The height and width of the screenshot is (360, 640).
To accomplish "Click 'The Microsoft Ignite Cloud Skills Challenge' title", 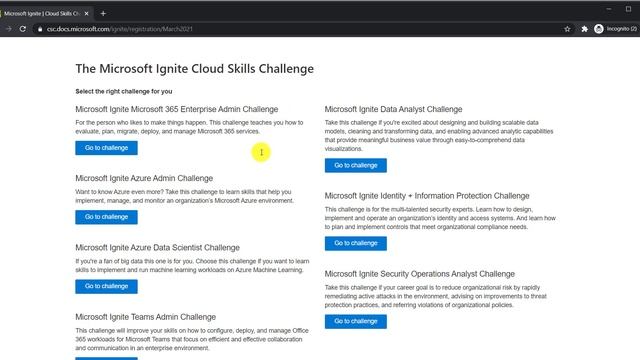I will coord(195,69).
